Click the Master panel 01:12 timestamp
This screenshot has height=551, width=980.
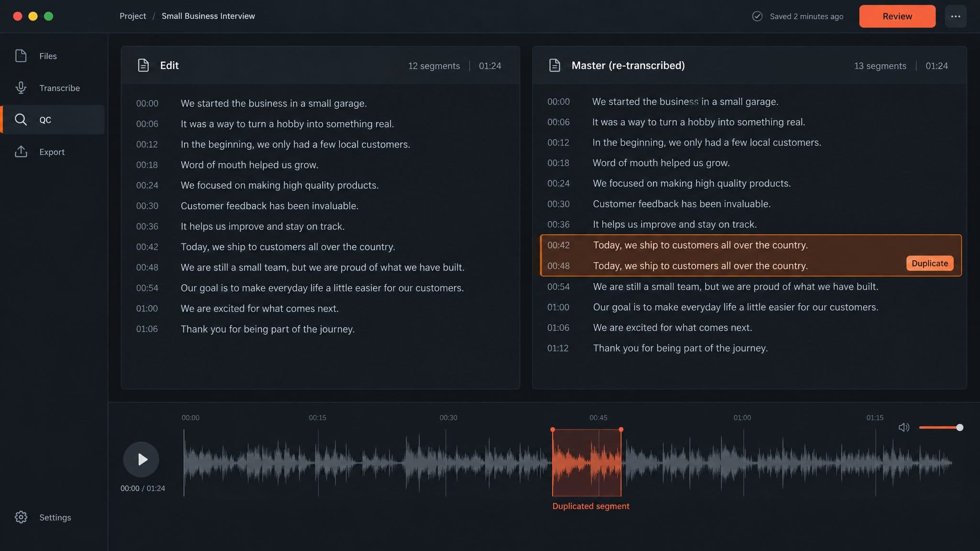[x=558, y=348]
